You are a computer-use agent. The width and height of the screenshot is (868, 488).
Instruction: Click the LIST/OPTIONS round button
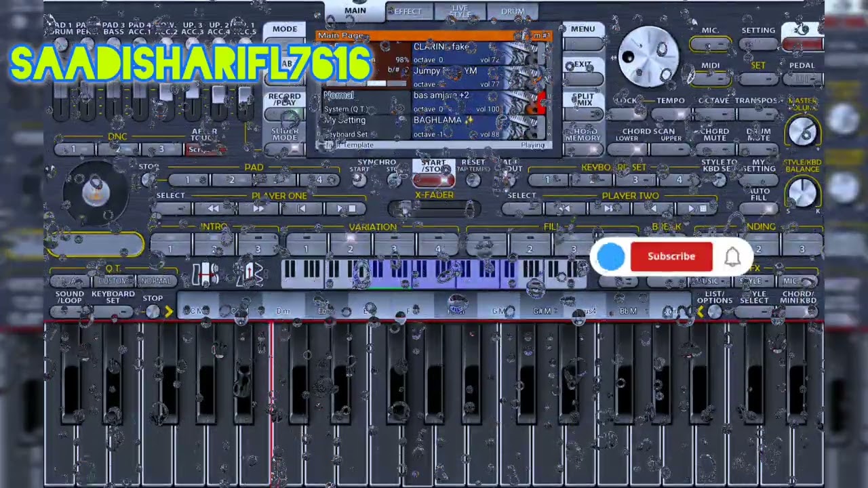point(714,311)
